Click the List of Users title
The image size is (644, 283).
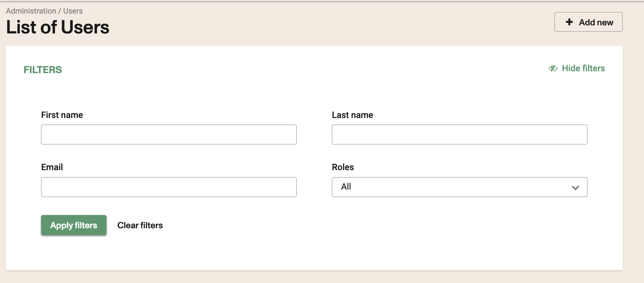pyautogui.click(x=58, y=27)
